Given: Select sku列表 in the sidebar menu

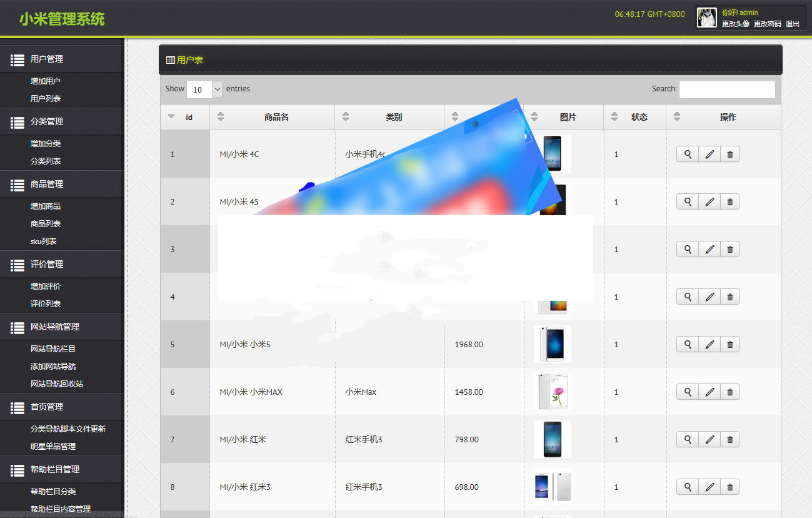Looking at the screenshot, I should [x=44, y=241].
